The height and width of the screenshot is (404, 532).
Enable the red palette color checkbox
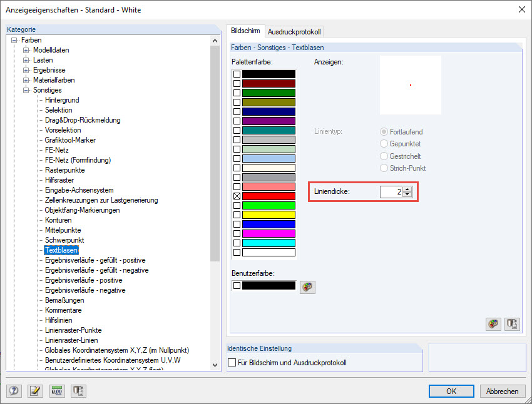click(x=235, y=196)
